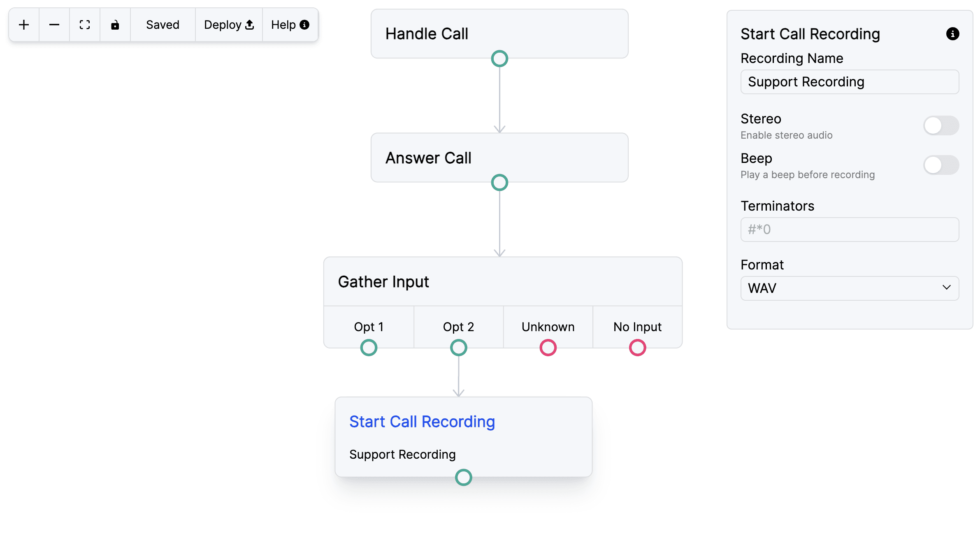Click Answer Call output connector
This screenshot has height=557, width=980.
(x=499, y=183)
